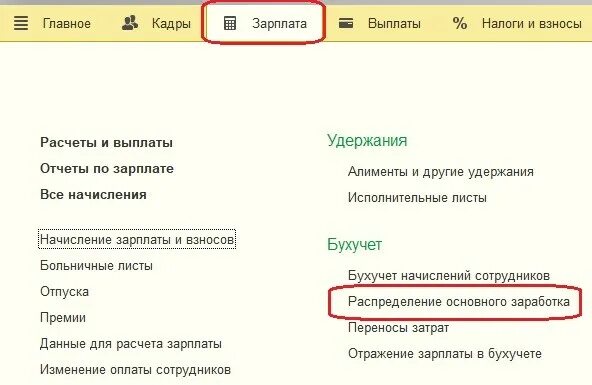Click the percent icon for Налоги и взносы

click(460, 23)
